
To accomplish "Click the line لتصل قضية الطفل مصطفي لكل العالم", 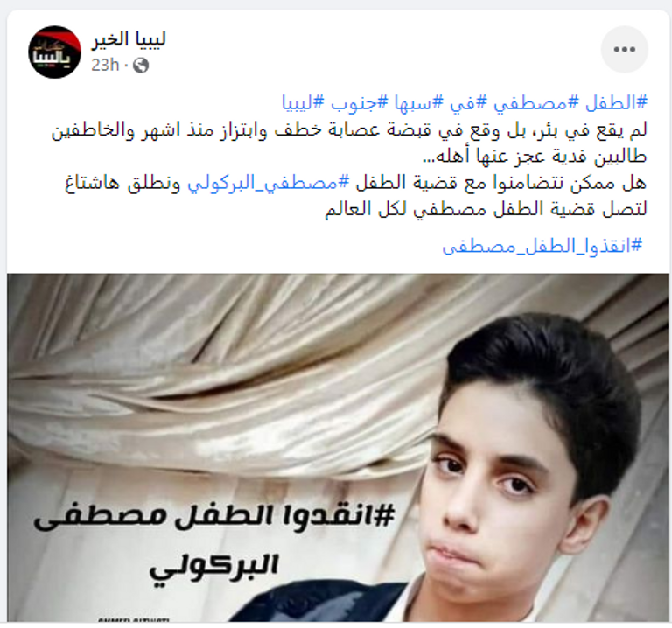I will (x=486, y=210).
